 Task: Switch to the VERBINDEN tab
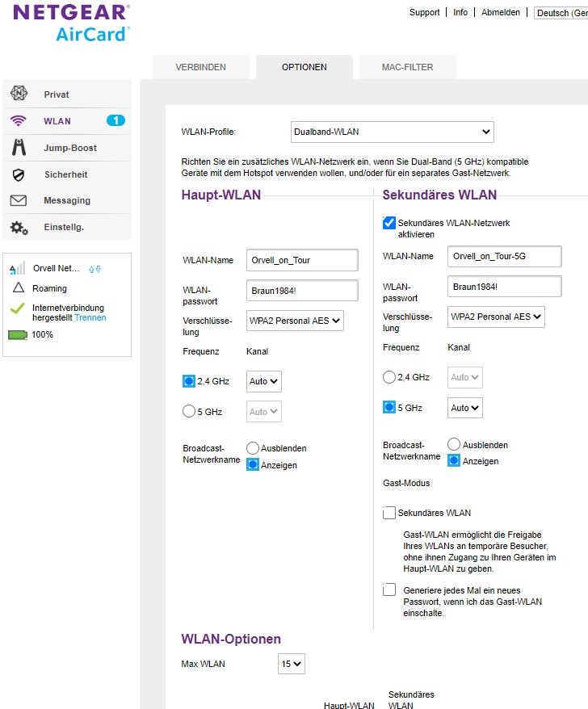pyautogui.click(x=201, y=67)
